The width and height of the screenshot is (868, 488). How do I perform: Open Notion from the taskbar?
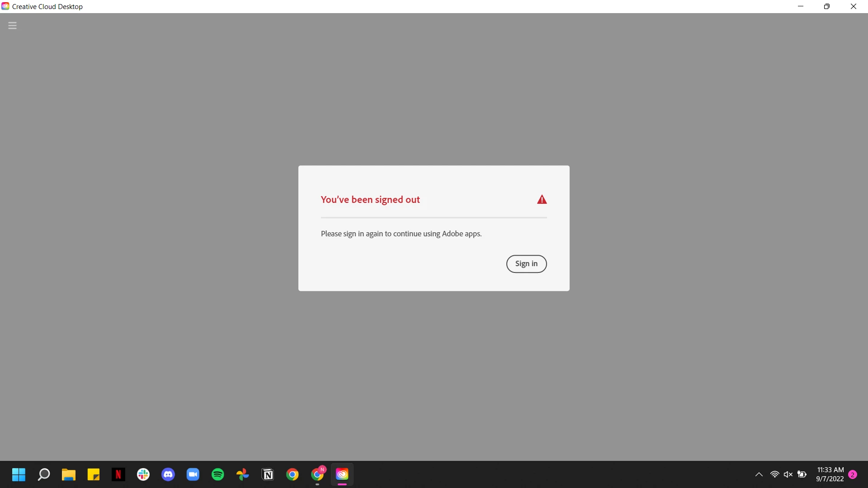(x=268, y=474)
